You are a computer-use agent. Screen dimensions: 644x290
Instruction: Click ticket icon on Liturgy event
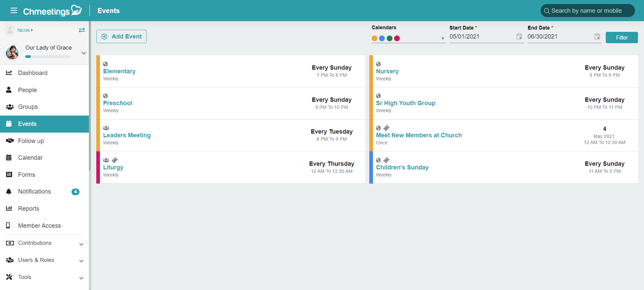(x=115, y=160)
